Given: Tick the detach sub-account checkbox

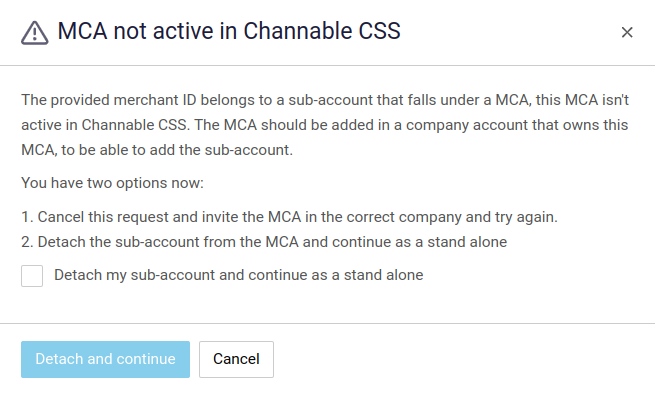Looking at the screenshot, I should 32,276.
